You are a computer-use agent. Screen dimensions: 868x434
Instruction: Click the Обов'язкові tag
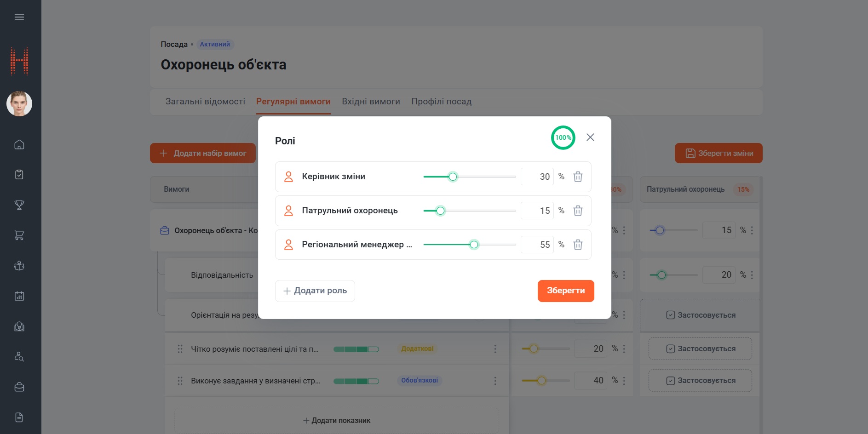point(420,381)
